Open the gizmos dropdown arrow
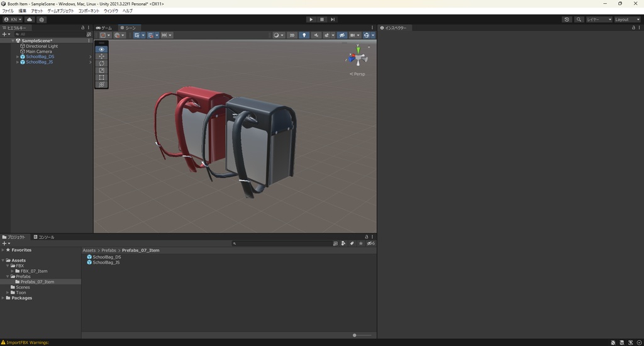This screenshot has height=346, width=644. click(373, 35)
